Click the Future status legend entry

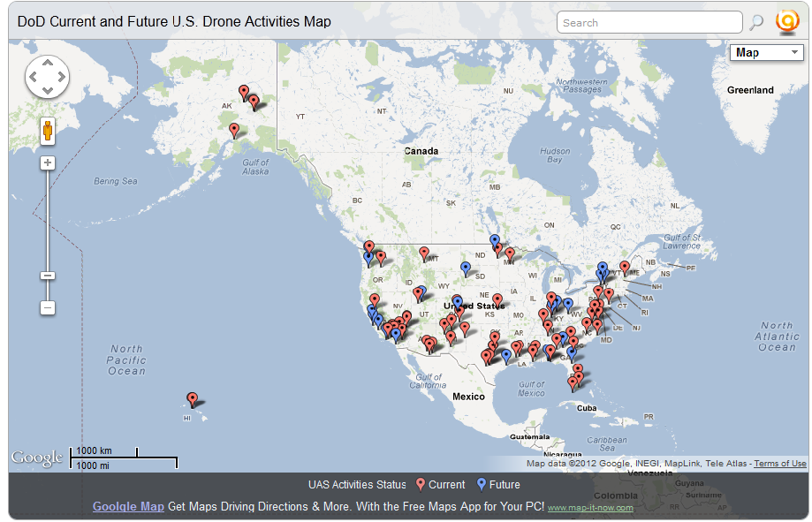click(498, 485)
